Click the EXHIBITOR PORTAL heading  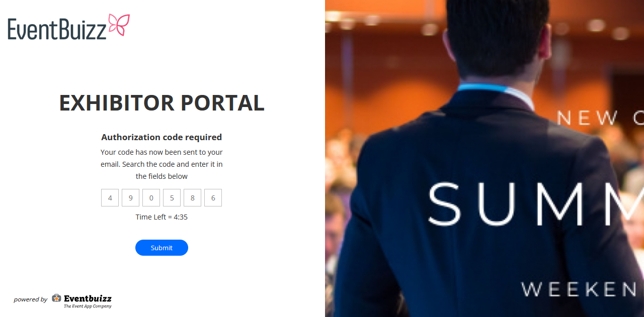(x=162, y=103)
